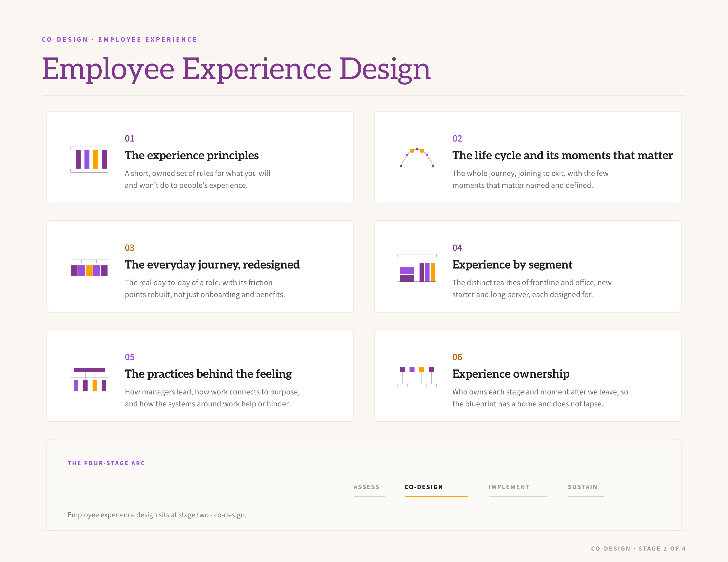Click the number 02 label
This screenshot has height=562, width=728.
[x=457, y=138]
